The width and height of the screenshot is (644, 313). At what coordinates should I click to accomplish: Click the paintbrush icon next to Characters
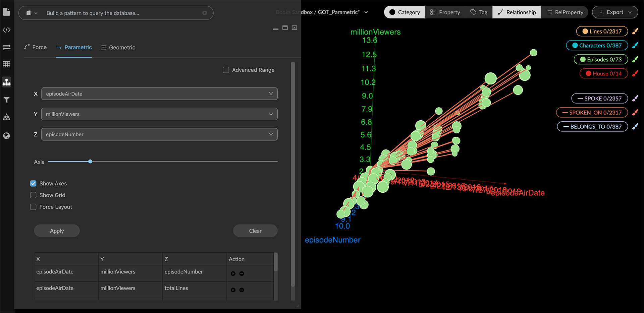635,46
